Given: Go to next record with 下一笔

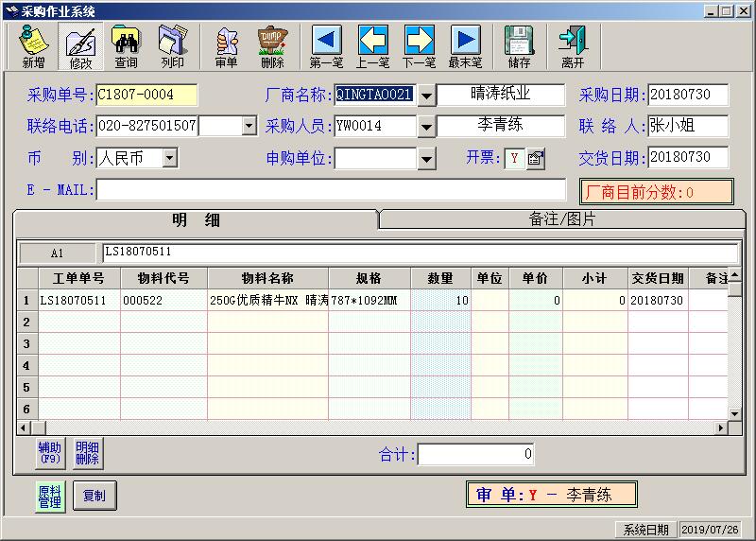Looking at the screenshot, I should tap(419, 46).
